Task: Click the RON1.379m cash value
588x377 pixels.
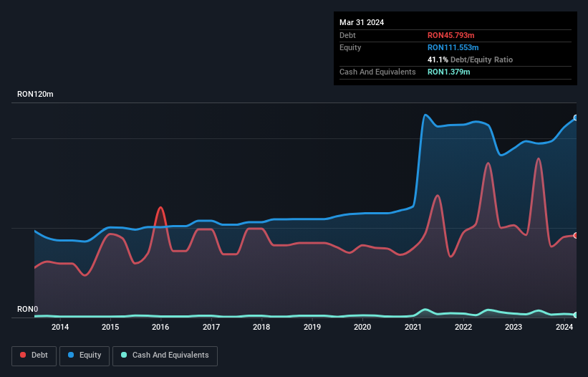Action: coord(448,72)
